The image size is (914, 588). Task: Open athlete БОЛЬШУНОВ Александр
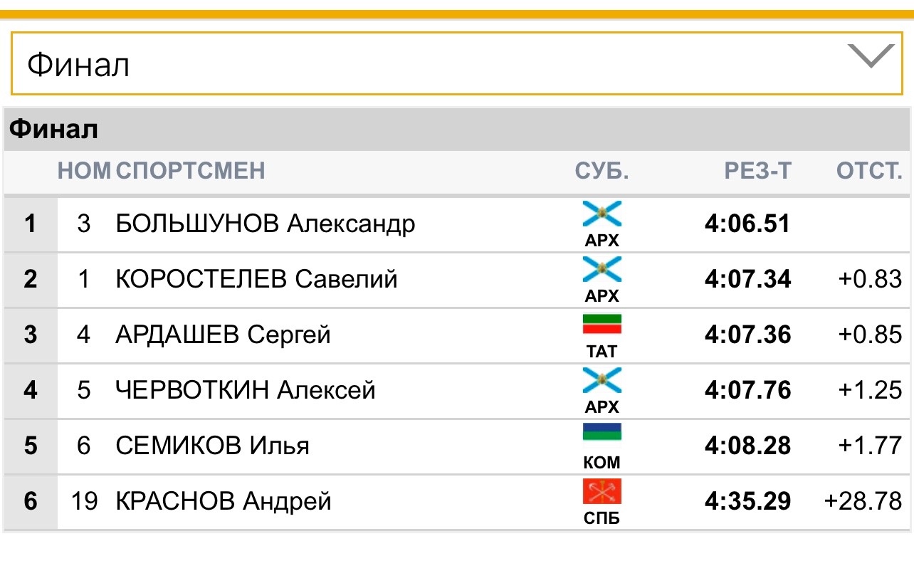click(x=265, y=224)
